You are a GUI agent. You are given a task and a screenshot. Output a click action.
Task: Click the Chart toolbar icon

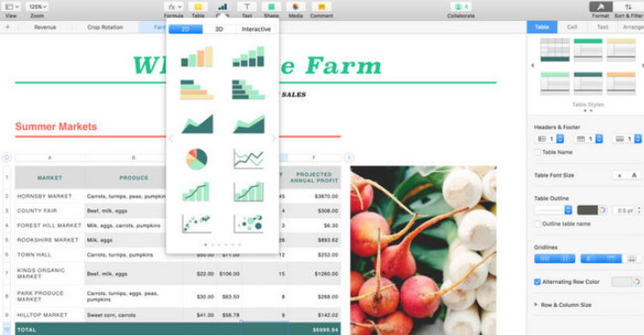(x=222, y=7)
